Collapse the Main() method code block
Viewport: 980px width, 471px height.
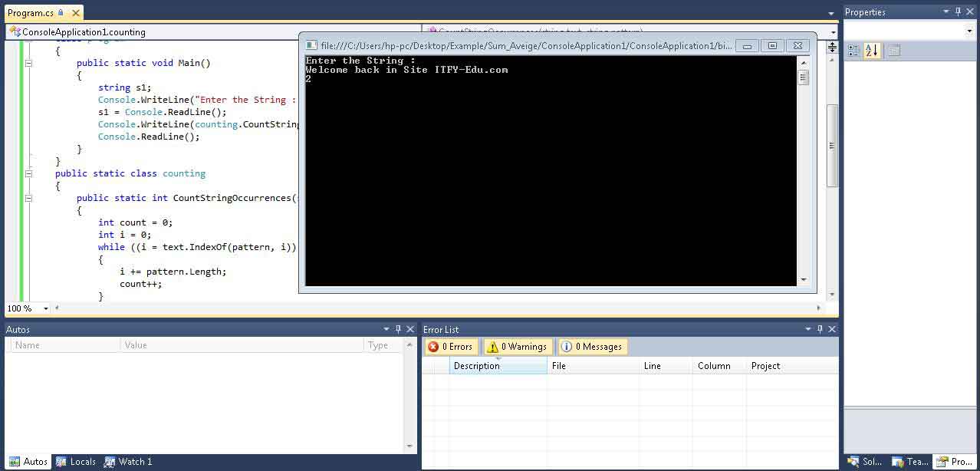click(28, 63)
